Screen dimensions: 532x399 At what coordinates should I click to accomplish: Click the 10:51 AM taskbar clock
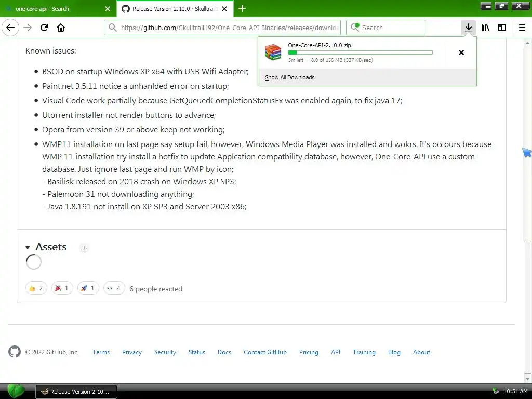516,391
